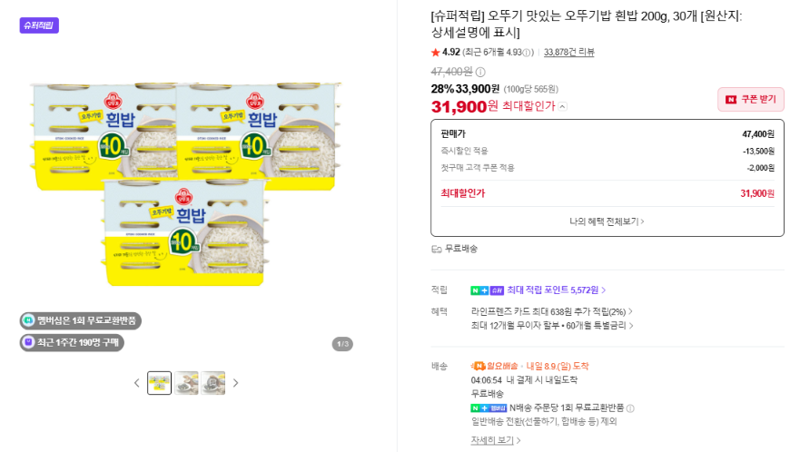
Task: Click the N+ 슈퍼 badge beside 최대 적립 포인트
Action: (487, 290)
